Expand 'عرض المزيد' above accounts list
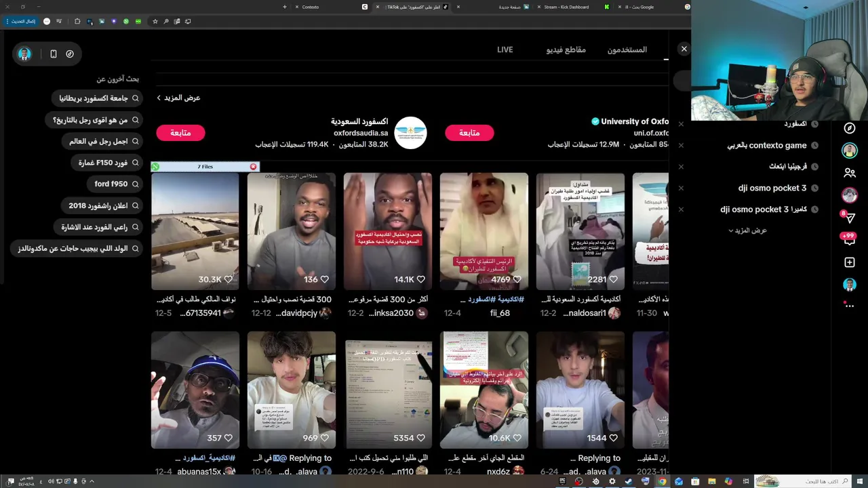Image resolution: width=868 pixels, height=488 pixels. point(178,98)
